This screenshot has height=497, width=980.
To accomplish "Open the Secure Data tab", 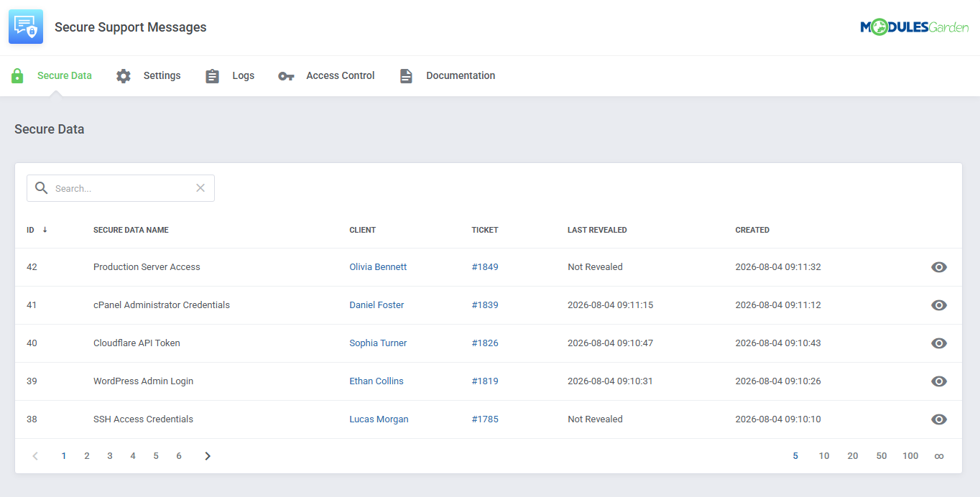I will [65, 75].
